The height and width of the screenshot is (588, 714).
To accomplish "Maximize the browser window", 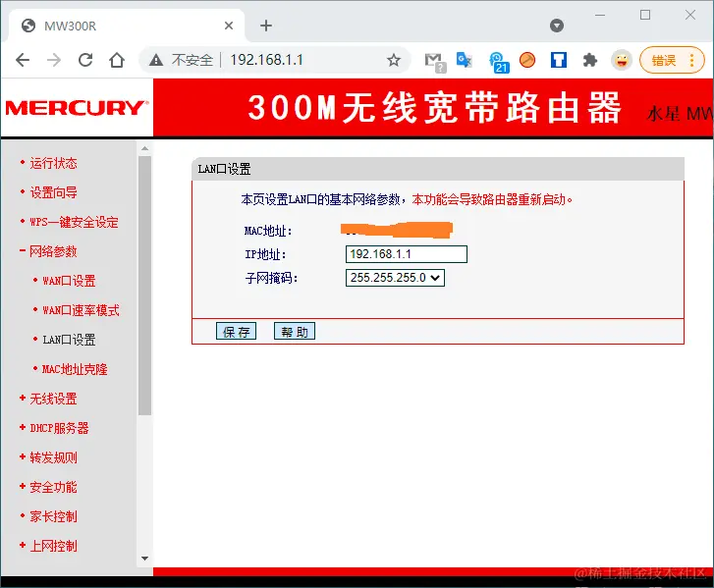I will [645, 15].
